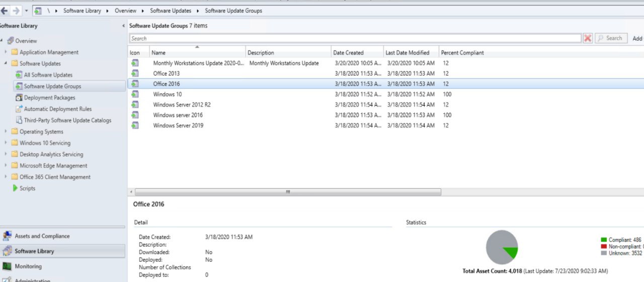Click the Monitoring workspace icon
Screen dimensions: 644x282
tap(7, 266)
